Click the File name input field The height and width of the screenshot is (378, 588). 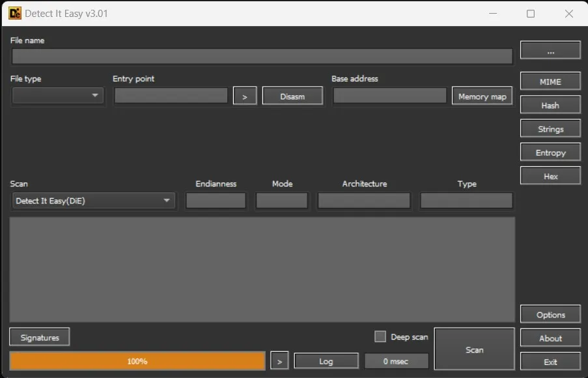coord(262,57)
